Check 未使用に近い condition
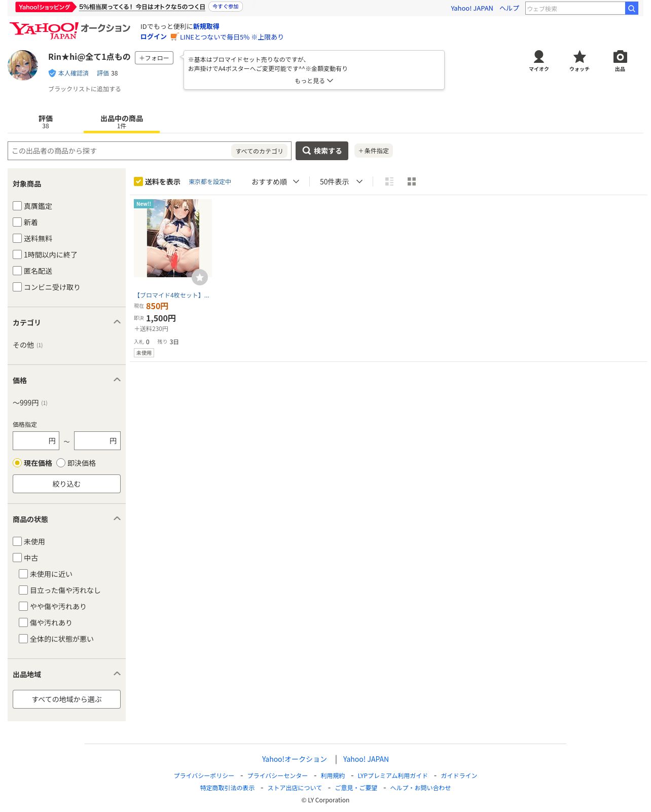The image size is (651, 812). [x=23, y=574]
